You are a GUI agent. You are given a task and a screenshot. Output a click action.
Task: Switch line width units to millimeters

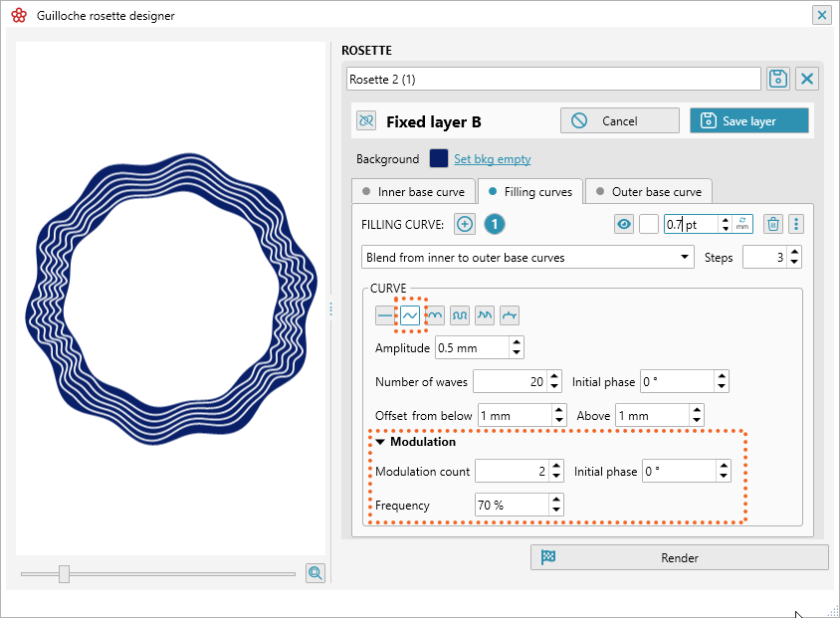pyautogui.click(x=741, y=224)
